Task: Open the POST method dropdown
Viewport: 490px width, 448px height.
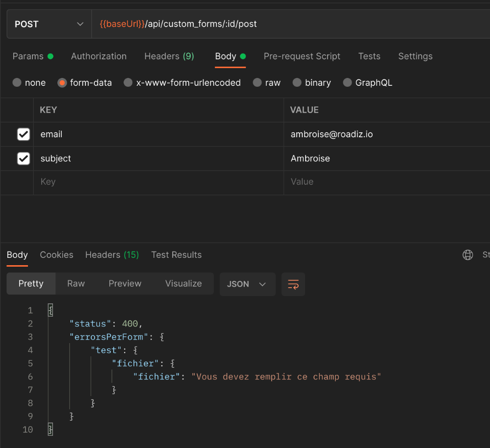Action: [x=49, y=24]
